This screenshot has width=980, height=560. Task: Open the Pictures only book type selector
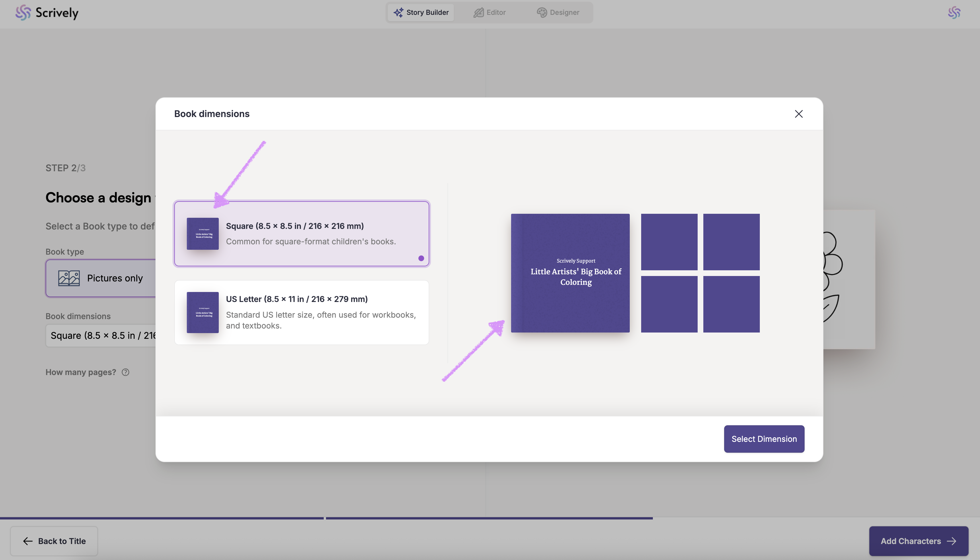point(115,278)
